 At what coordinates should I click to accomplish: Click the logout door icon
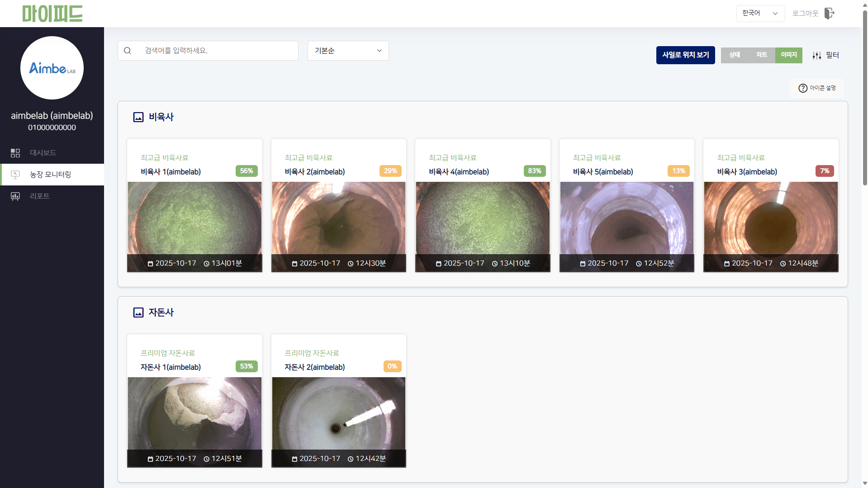829,14
